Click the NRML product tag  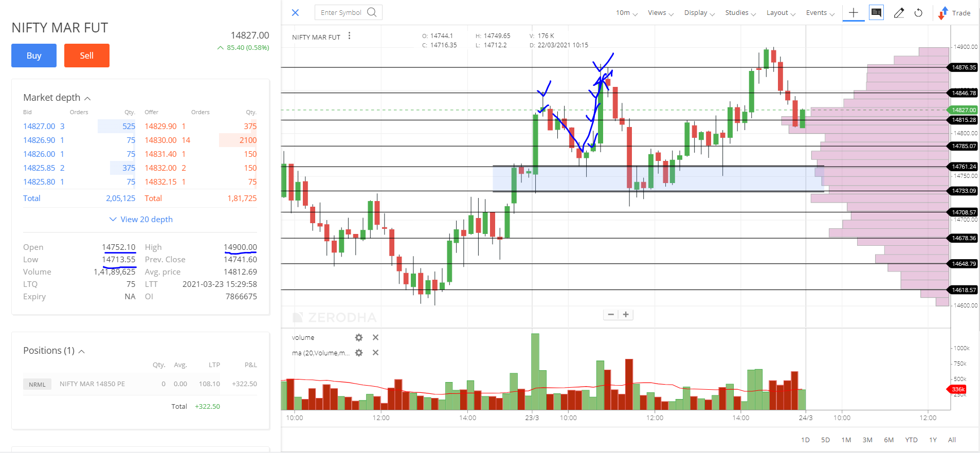coord(37,384)
